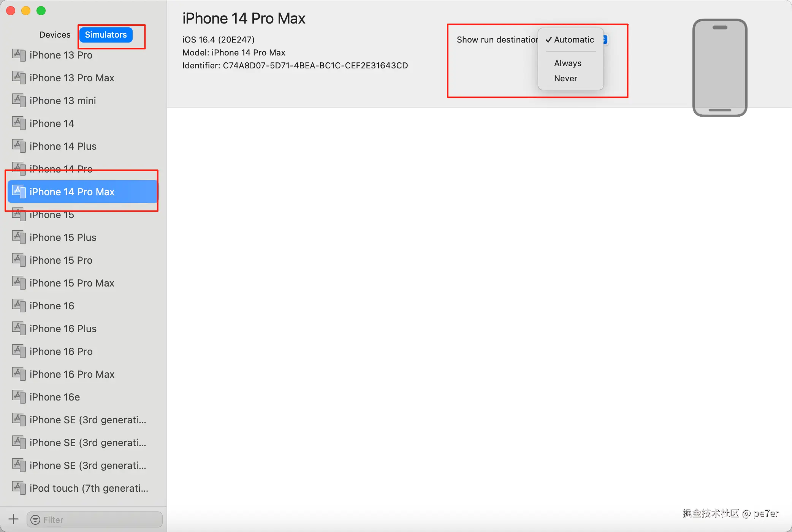Select the iPhone 15 Pro Max entry
Viewport: 792px width, 532px height.
(72, 283)
